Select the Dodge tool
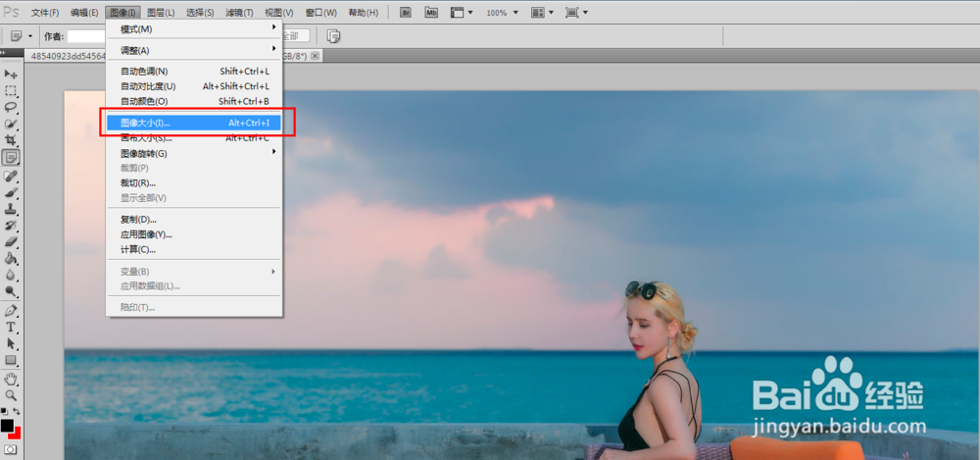Image resolution: width=980 pixels, height=460 pixels. pos(11,290)
